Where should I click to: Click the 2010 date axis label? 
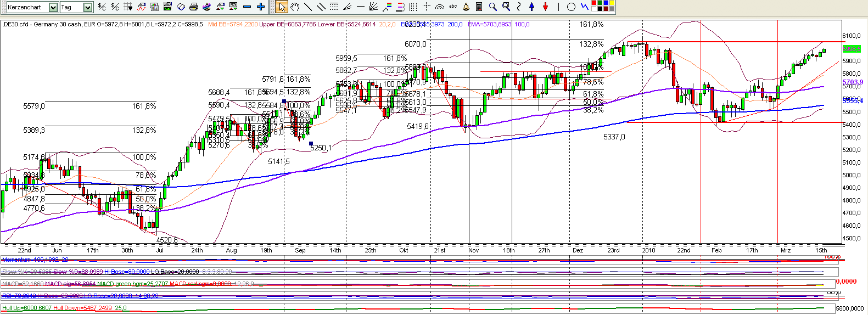(x=648, y=250)
